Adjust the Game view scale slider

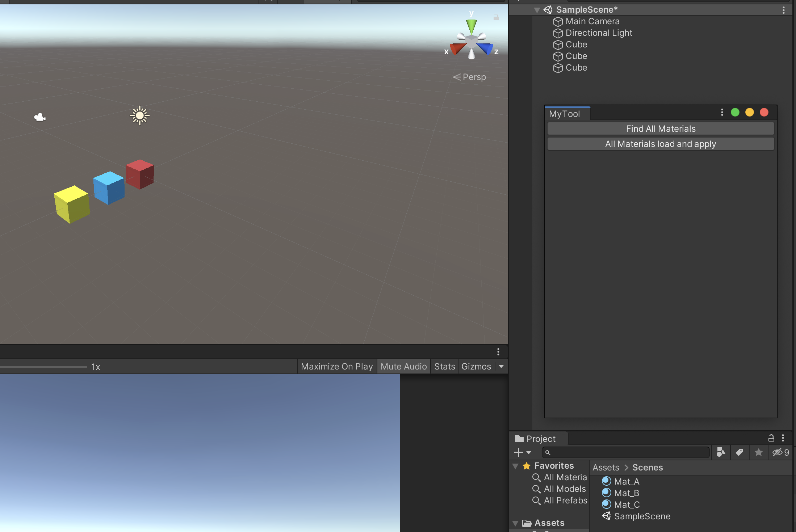coord(43,367)
